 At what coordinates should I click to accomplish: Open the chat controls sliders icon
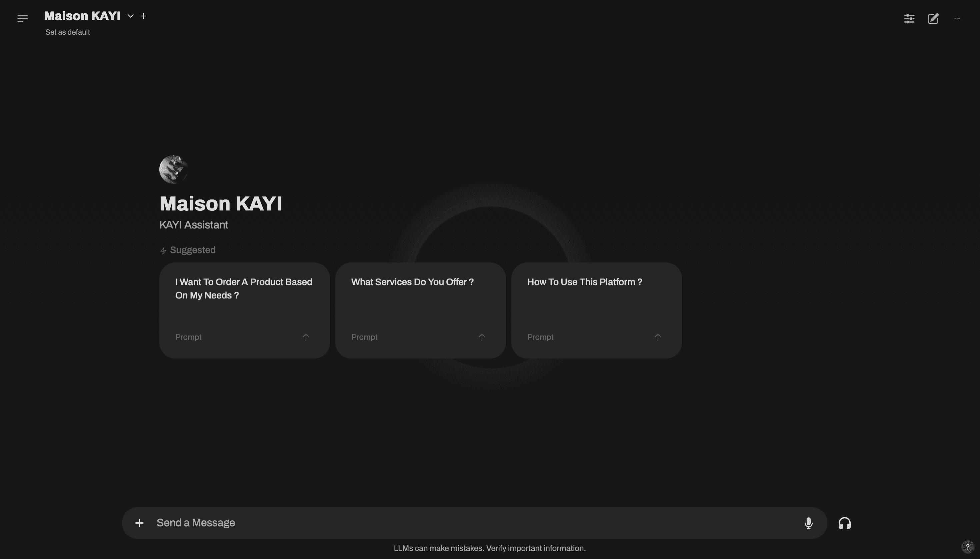tap(909, 18)
